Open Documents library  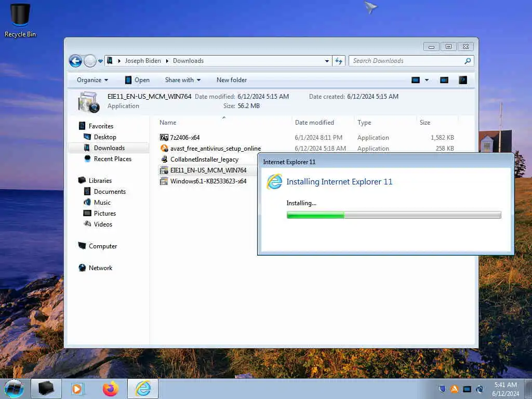click(110, 191)
